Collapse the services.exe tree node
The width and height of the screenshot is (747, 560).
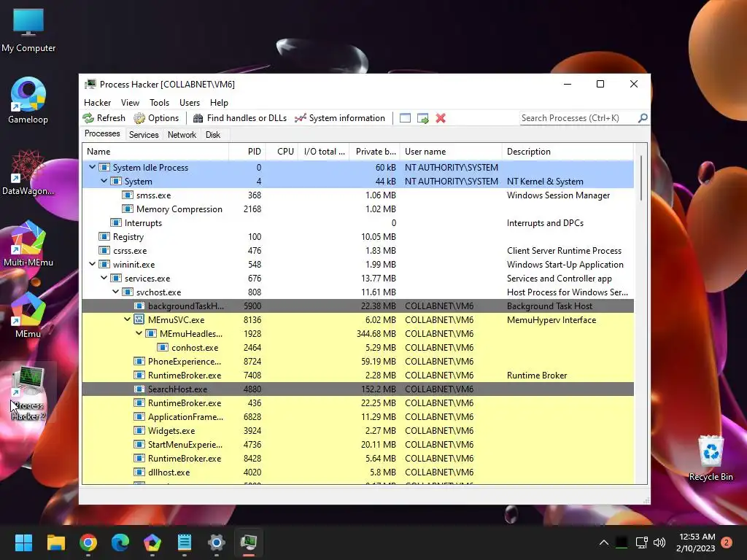point(104,278)
